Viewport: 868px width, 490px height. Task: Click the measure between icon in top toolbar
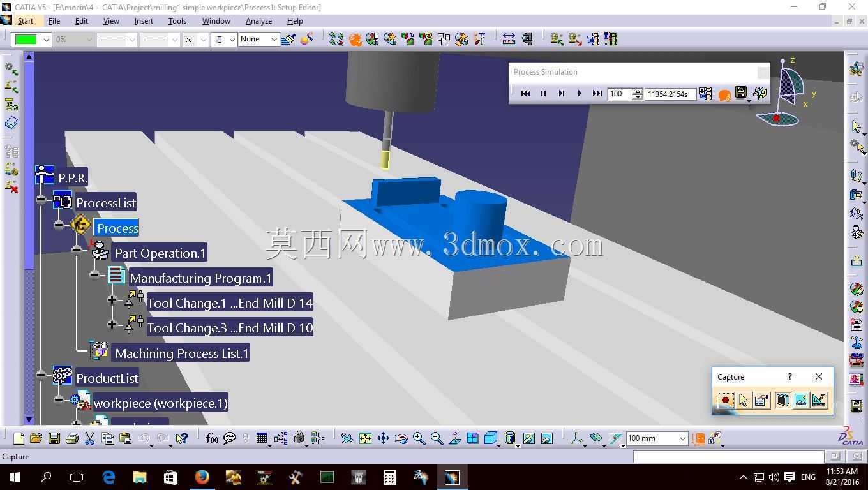[x=509, y=39]
